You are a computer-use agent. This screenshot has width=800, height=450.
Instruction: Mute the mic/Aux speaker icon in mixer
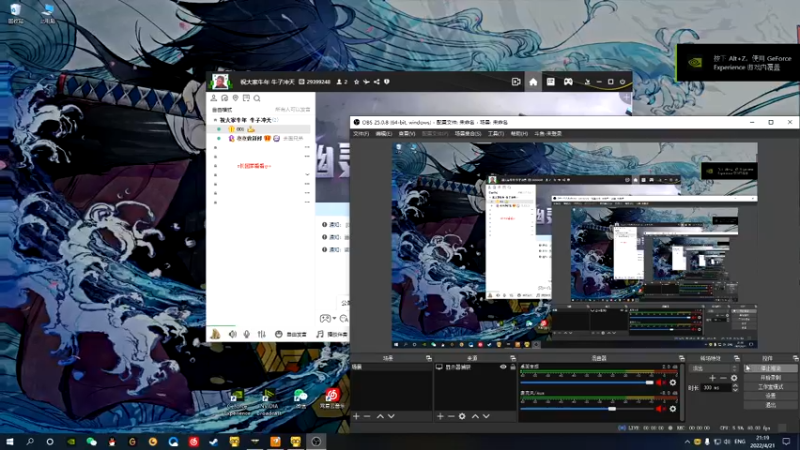pyautogui.click(x=660, y=408)
